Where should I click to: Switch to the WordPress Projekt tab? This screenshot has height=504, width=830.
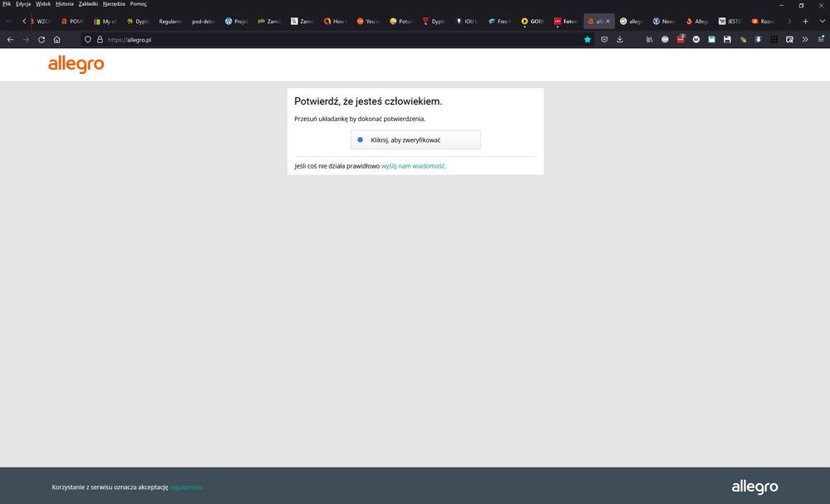[236, 22]
